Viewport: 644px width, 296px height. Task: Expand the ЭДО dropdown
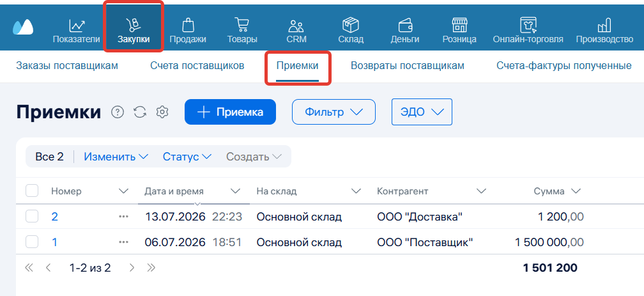point(422,112)
